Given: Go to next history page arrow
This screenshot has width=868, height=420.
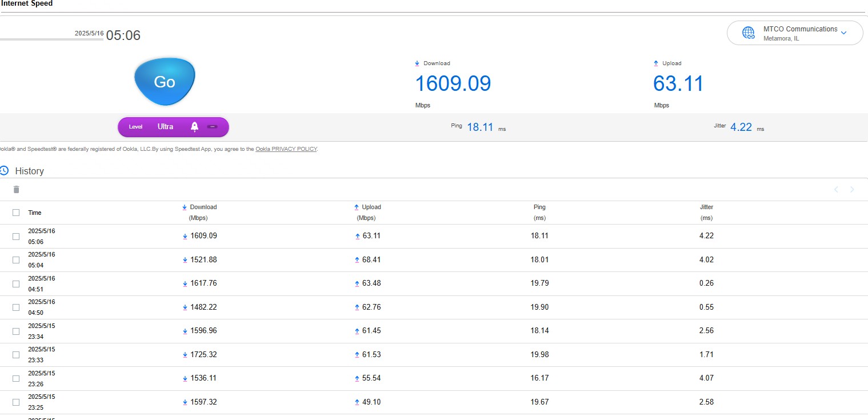Looking at the screenshot, I should point(852,189).
